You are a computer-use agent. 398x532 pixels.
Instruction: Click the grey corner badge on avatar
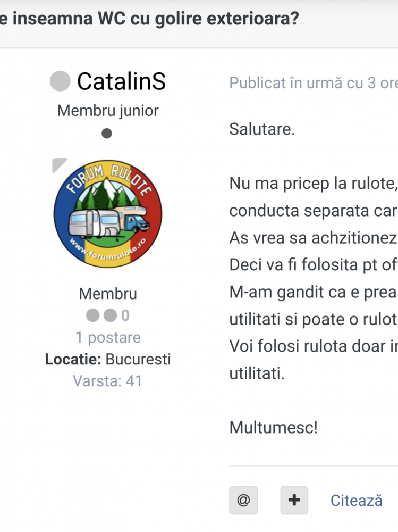tap(58, 164)
